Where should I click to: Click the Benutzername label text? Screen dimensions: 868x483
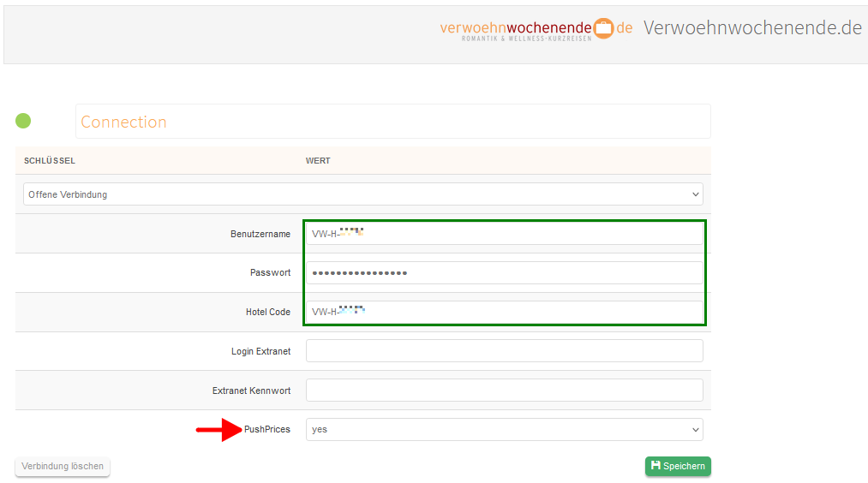pos(260,234)
